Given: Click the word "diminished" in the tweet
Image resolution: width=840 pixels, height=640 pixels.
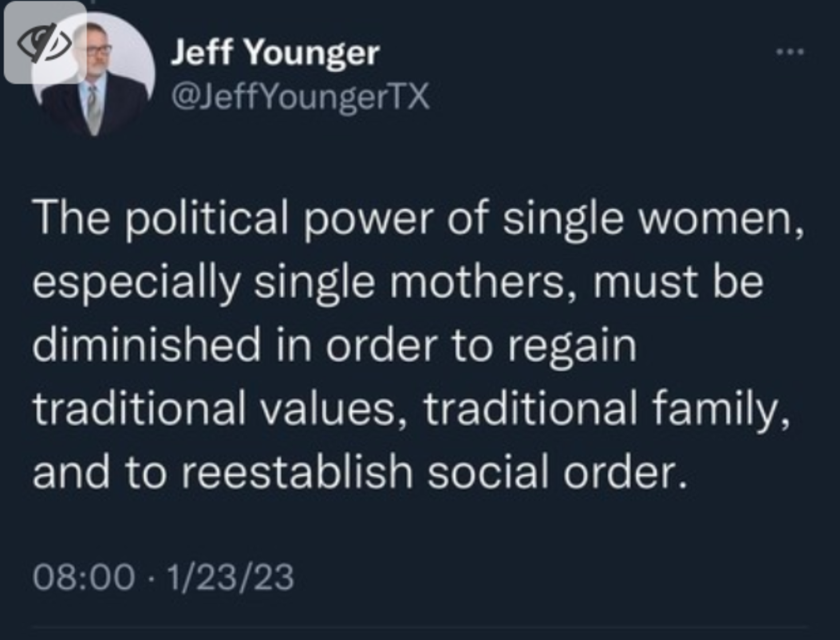Looking at the screenshot, I should 147,345.
